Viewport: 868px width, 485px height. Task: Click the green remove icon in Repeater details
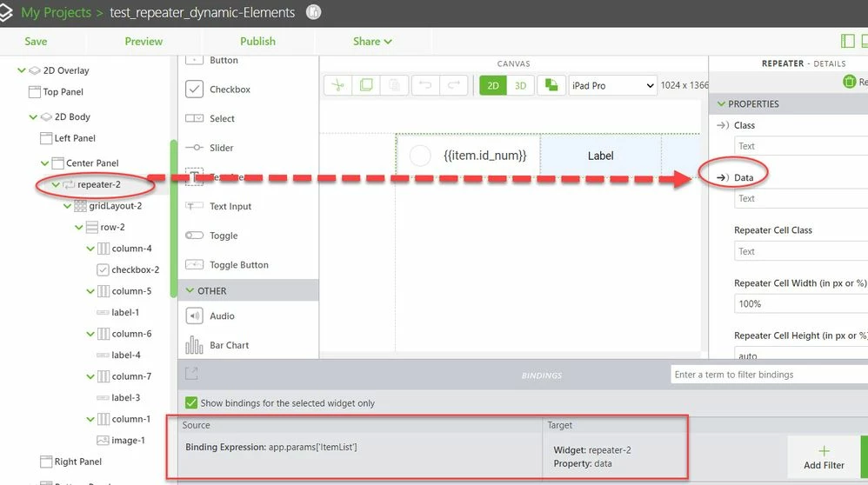[849, 82]
